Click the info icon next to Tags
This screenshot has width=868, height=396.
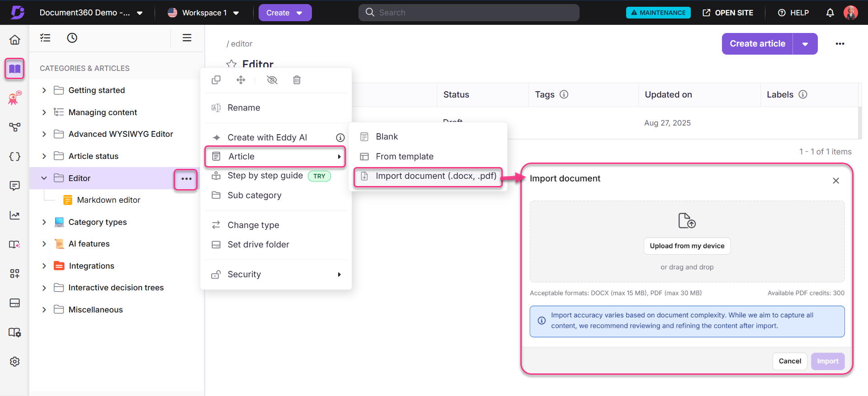(564, 94)
